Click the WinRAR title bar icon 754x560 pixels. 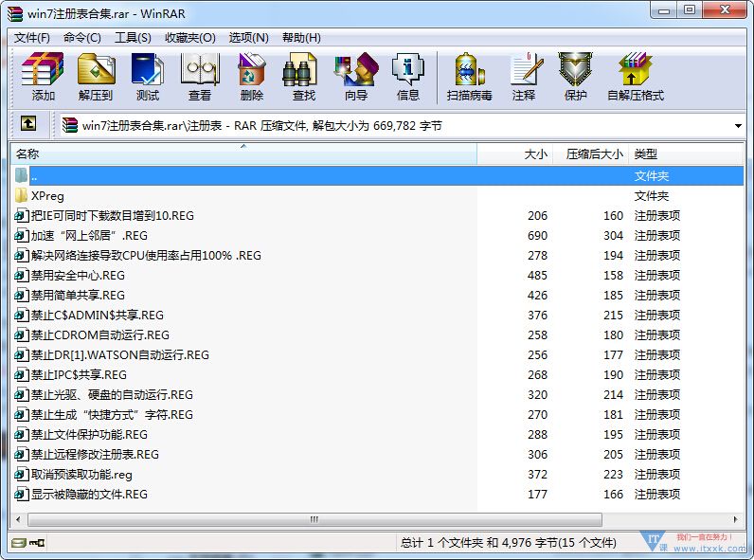point(15,14)
